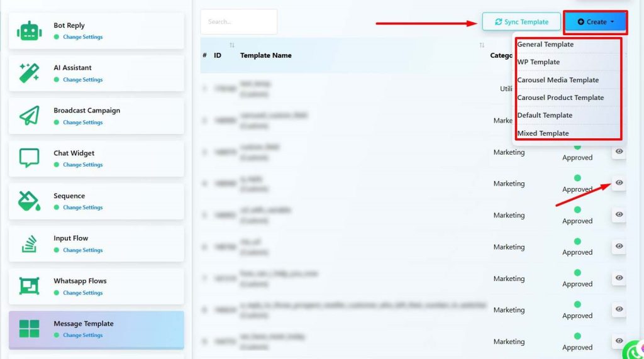Choose General Template from the Create menu

(545, 45)
